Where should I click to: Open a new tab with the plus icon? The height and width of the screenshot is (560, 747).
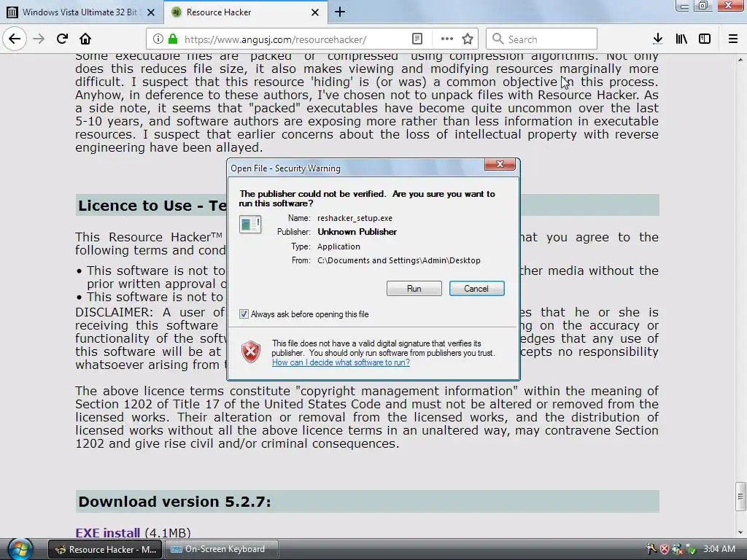(x=340, y=12)
